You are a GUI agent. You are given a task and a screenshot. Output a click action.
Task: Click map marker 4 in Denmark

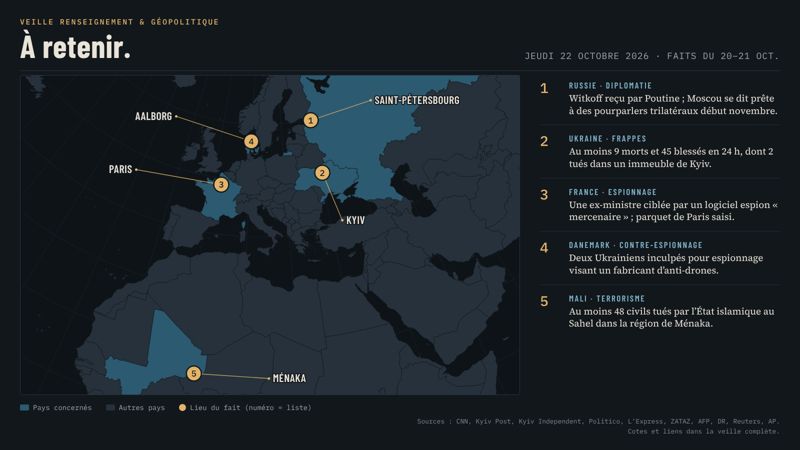(x=251, y=141)
